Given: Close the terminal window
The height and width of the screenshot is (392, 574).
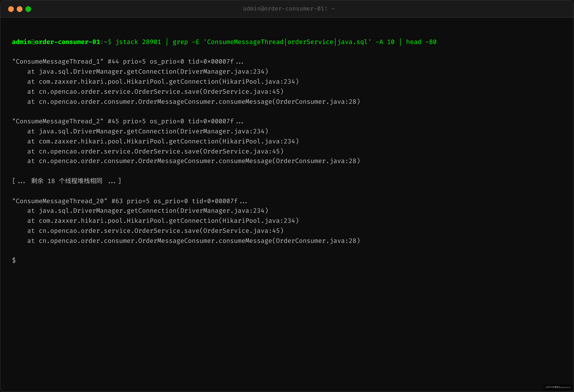Looking at the screenshot, I should 11,9.
